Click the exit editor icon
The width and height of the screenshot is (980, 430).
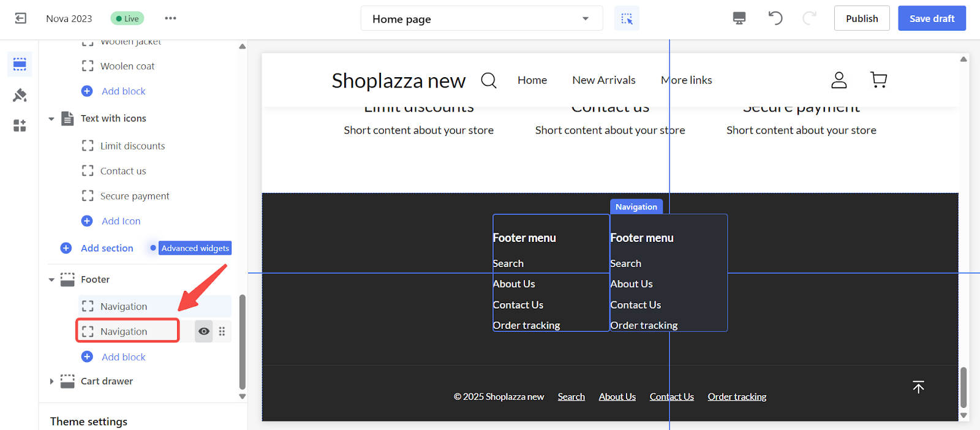(x=20, y=18)
